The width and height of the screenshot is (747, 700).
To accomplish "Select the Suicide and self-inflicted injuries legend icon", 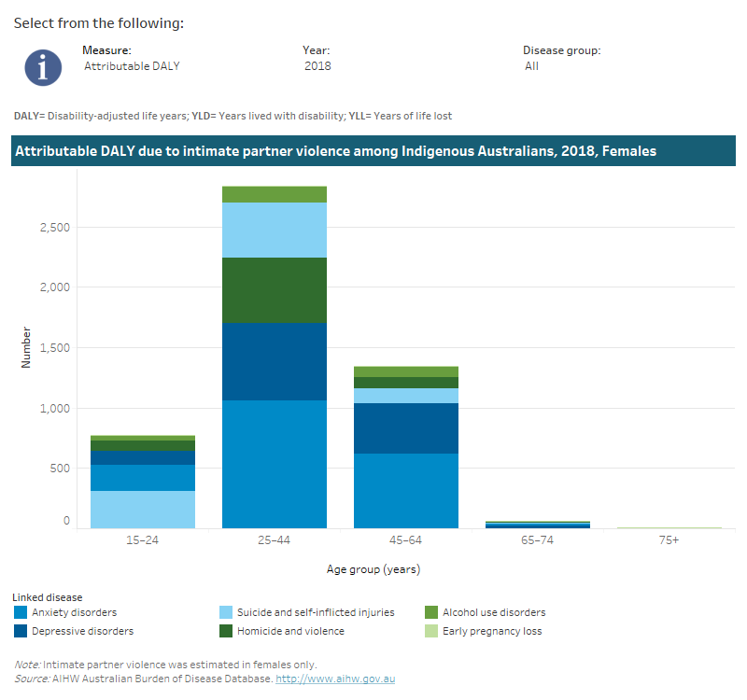I will (225, 612).
